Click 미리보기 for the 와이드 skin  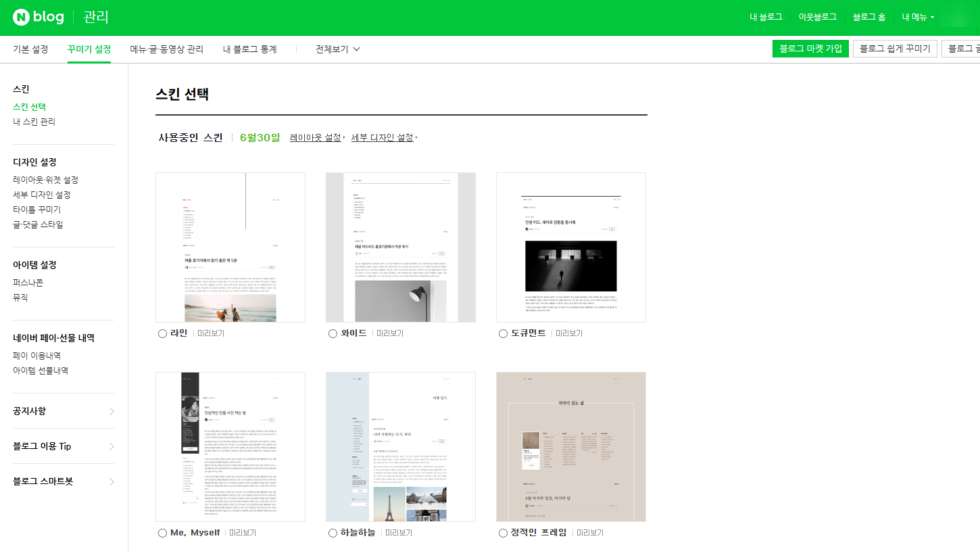point(390,333)
